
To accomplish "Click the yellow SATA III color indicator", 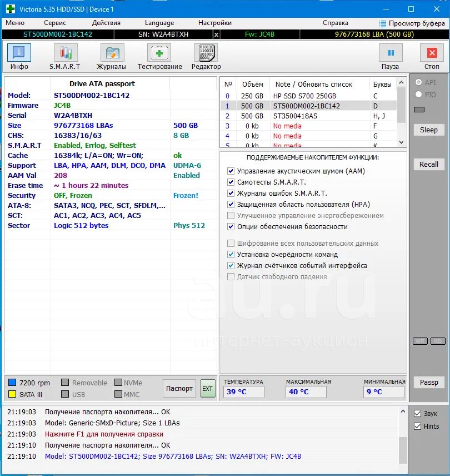I will pos(12,394).
